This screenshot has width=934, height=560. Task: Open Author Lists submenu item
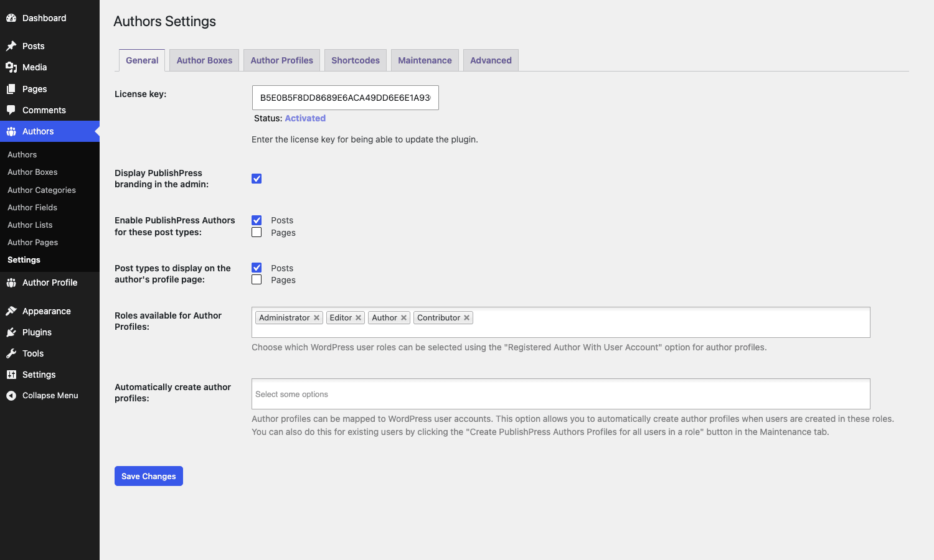coord(30,225)
